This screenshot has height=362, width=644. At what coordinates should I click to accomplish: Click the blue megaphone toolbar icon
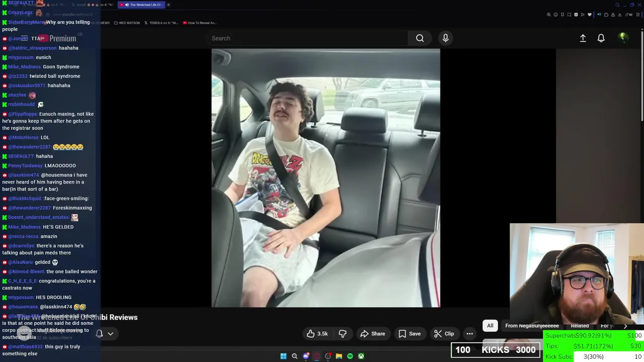click(x=599, y=15)
